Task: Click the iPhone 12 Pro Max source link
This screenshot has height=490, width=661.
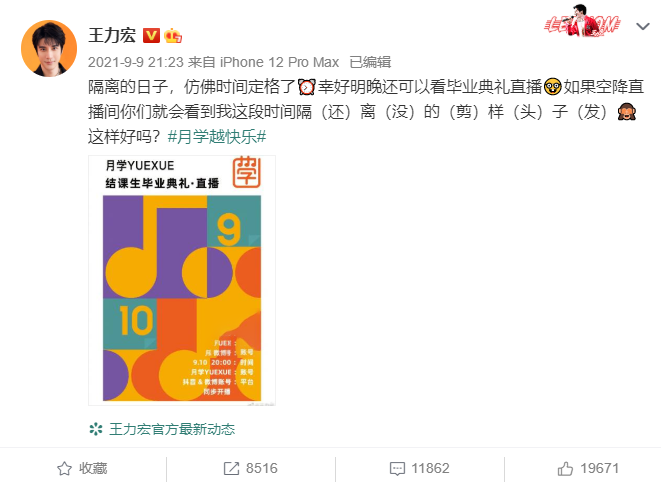Action: [x=279, y=62]
